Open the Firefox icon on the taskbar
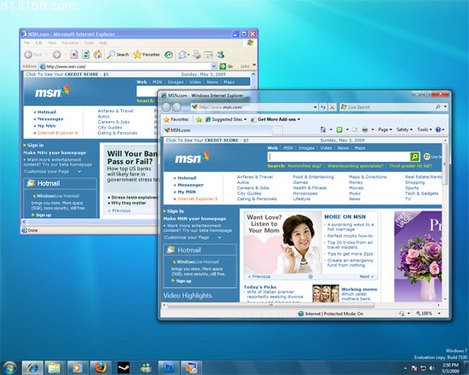 (100, 368)
